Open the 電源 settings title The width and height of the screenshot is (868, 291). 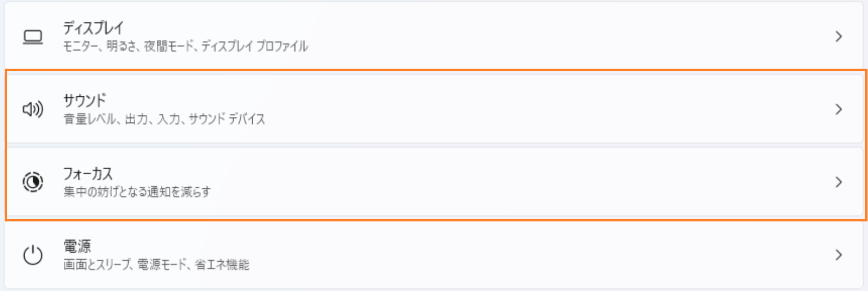[77, 246]
